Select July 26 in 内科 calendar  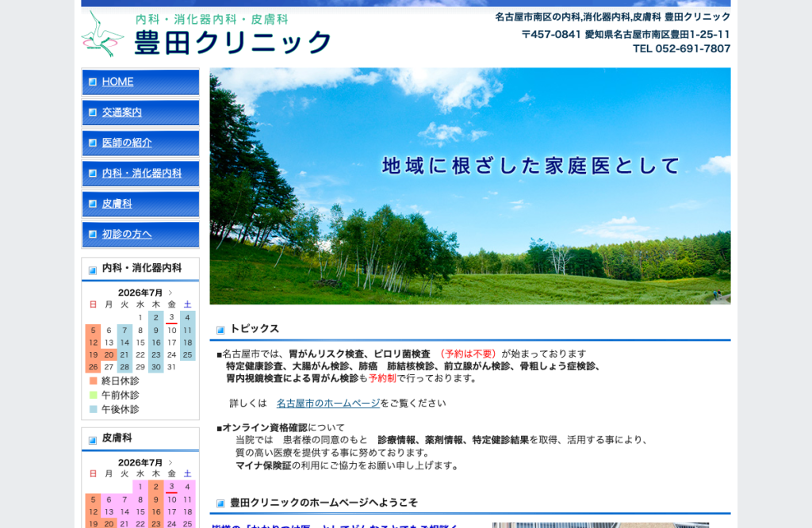click(x=94, y=367)
